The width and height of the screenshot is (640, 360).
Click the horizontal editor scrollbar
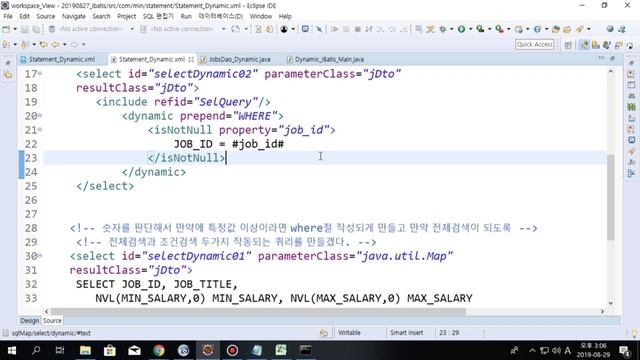coord(258,311)
